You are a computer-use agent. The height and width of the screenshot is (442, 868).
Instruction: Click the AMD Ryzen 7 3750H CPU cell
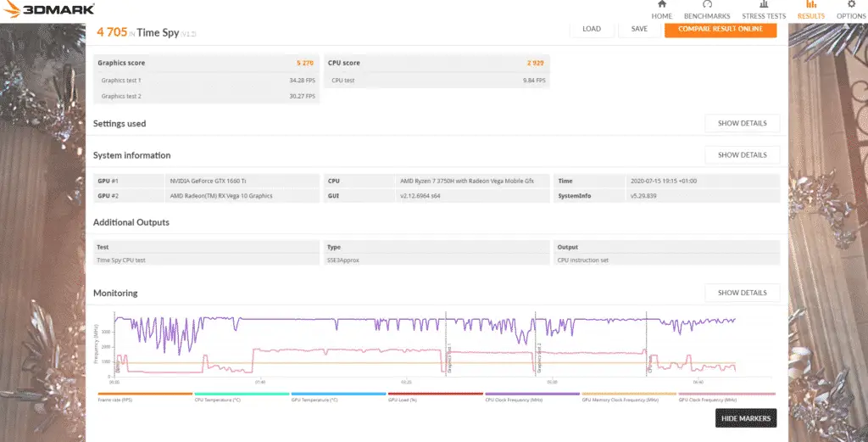pyautogui.click(x=473, y=181)
